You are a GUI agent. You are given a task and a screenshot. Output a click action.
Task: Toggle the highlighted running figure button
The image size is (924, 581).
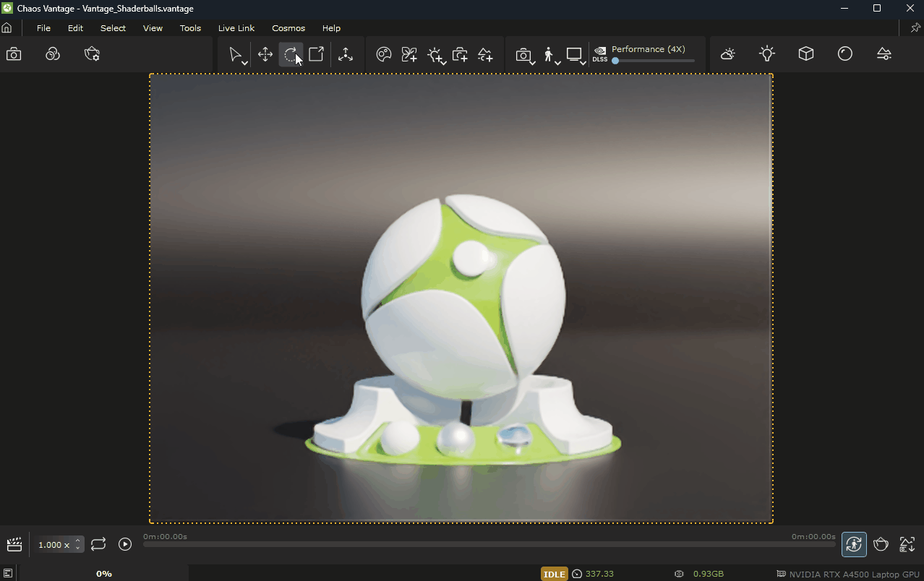pyautogui.click(x=854, y=544)
